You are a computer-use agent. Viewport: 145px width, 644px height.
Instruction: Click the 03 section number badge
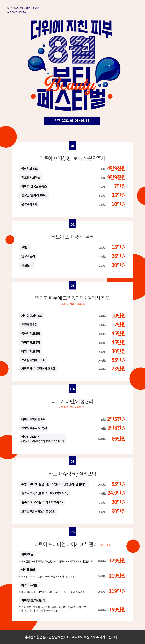[72, 286]
